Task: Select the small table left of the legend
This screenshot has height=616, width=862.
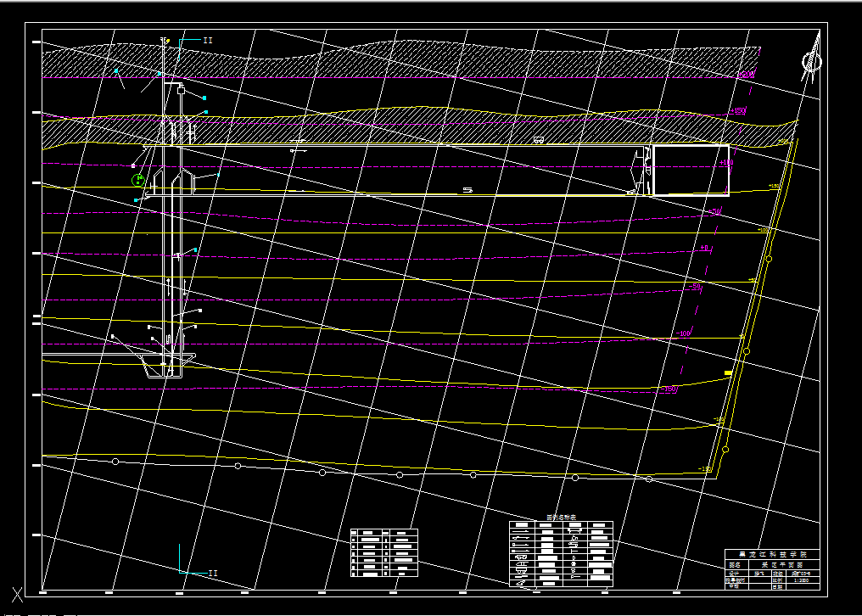Action: click(383, 552)
